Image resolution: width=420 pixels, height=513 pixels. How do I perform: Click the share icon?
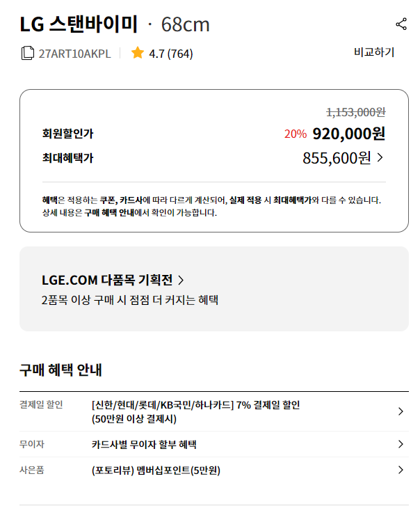pyautogui.click(x=401, y=24)
